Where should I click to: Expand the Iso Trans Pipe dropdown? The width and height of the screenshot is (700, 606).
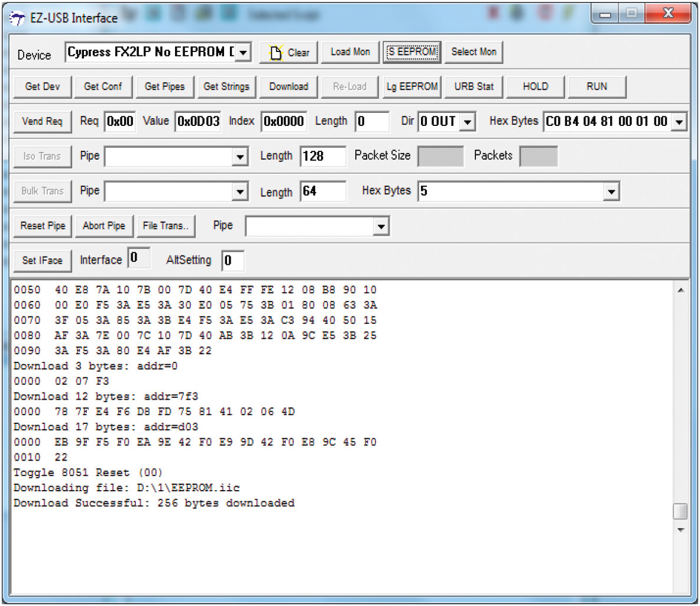click(240, 157)
